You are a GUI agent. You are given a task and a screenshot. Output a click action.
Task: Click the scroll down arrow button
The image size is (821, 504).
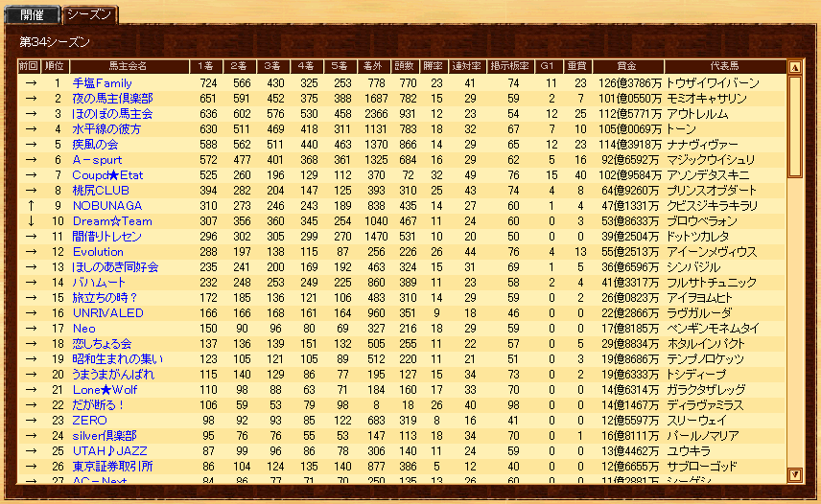point(794,474)
